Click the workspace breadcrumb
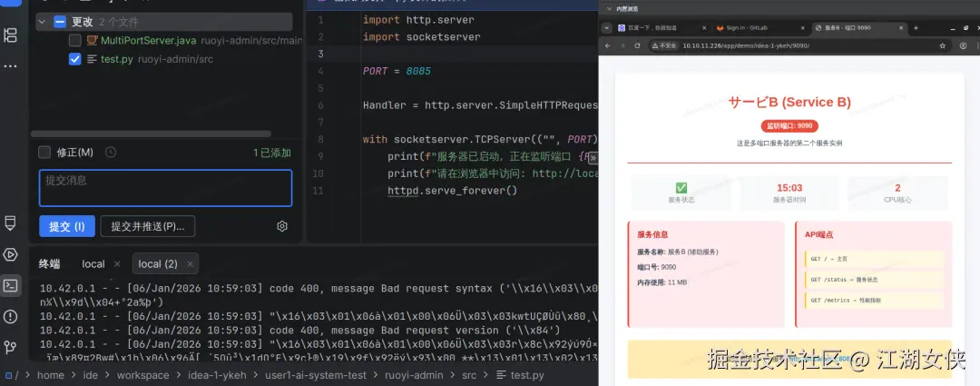The width and height of the screenshot is (980, 386). pos(143,375)
